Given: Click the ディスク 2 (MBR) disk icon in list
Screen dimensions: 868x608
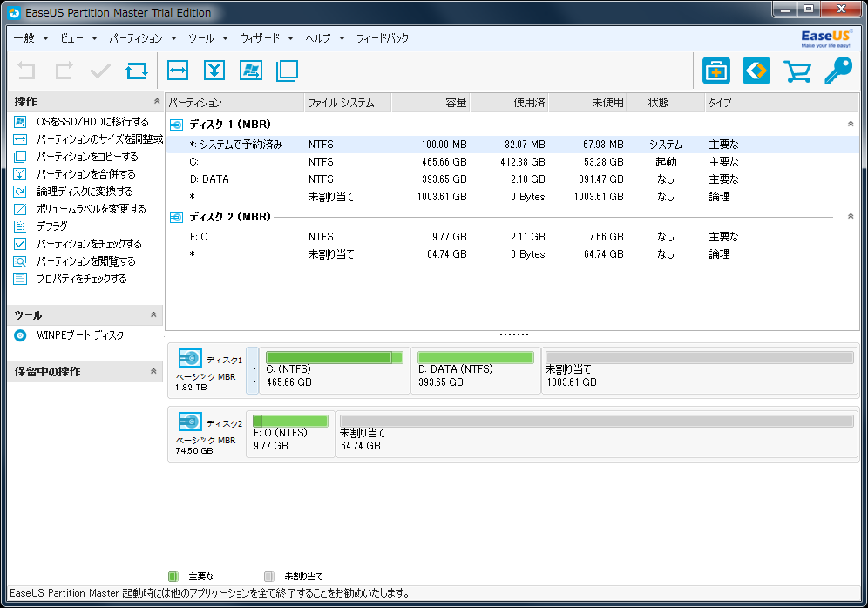Looking at the screenshot, I should 177,217.
